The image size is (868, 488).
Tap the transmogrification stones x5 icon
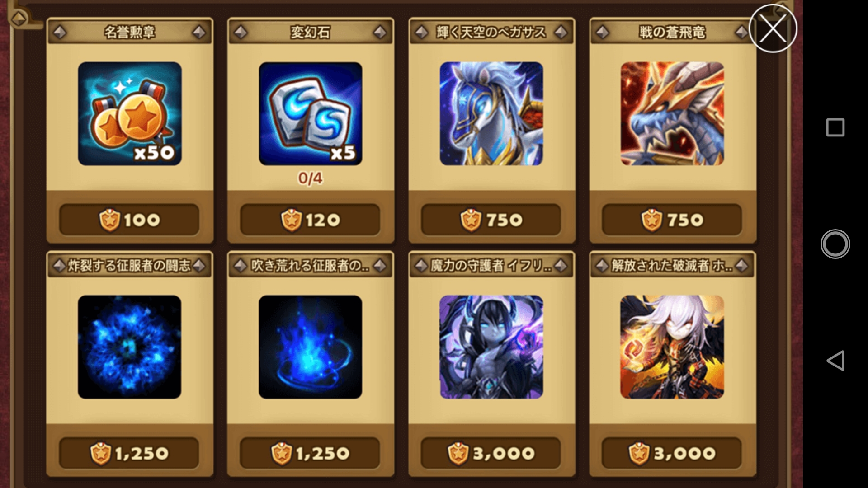(311, 113)
